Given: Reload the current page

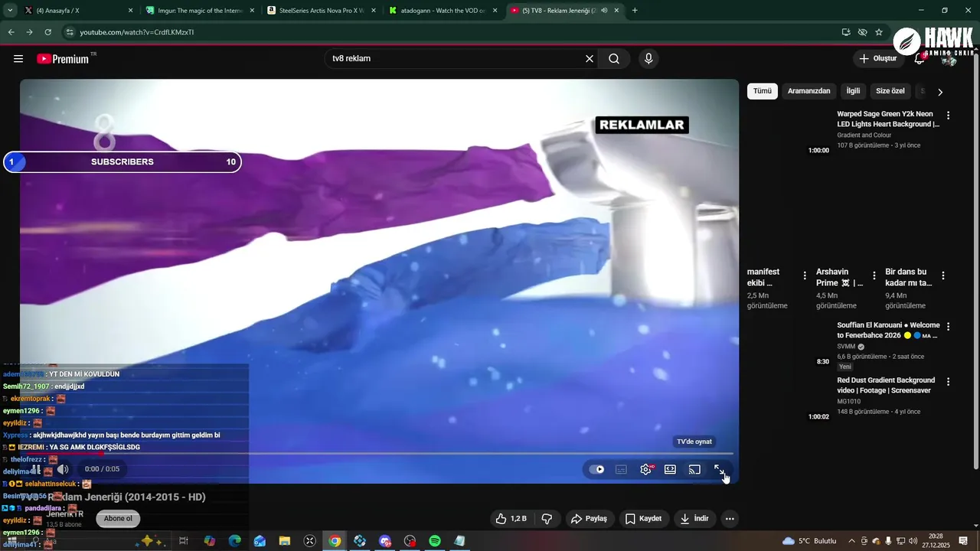Looking at the screenshot, I should 47,32.
